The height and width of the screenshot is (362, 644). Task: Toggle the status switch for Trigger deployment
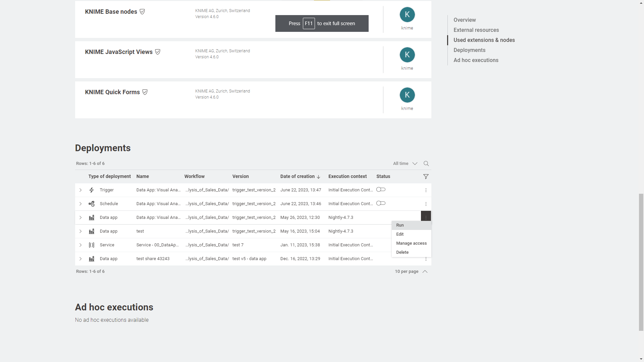(x=380, y=190)
